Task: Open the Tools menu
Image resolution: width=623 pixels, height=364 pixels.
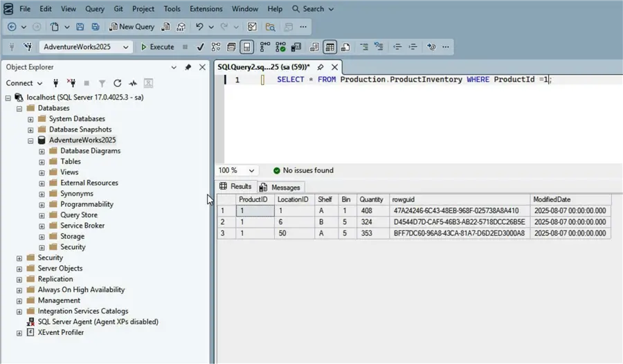Action: point(172,9)
